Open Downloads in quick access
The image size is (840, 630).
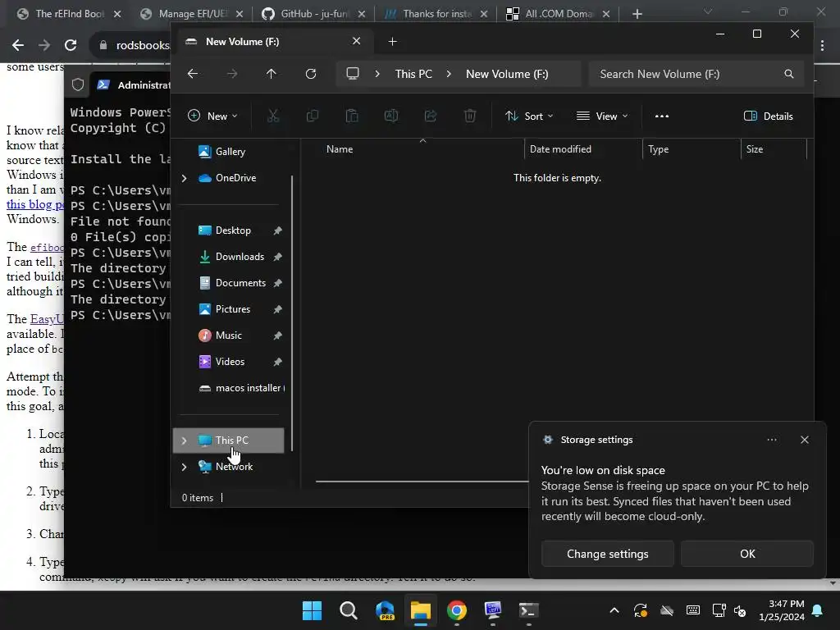pos(240,257)
